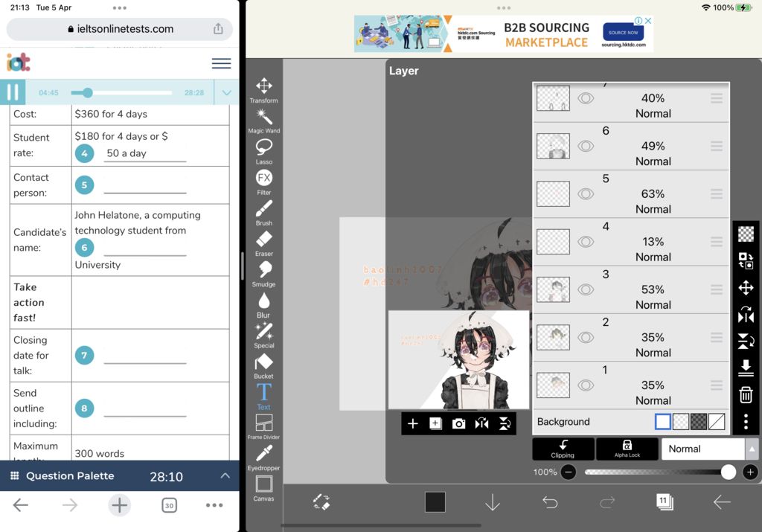The height and width of the screenshot is (532, 762).
Task: Tap the ieltsonlinetests.com address bar
Action: point(120,29)
